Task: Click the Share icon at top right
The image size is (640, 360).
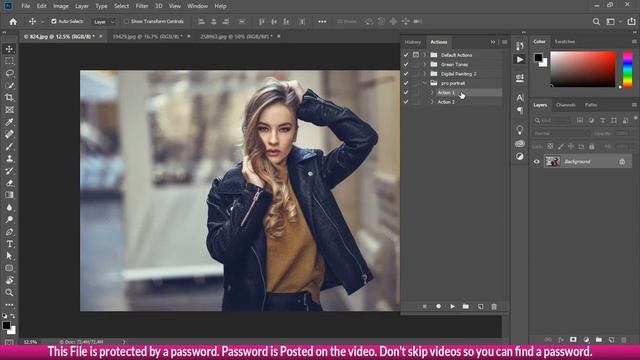Action: pyautogui.click(x=631, y=22)
